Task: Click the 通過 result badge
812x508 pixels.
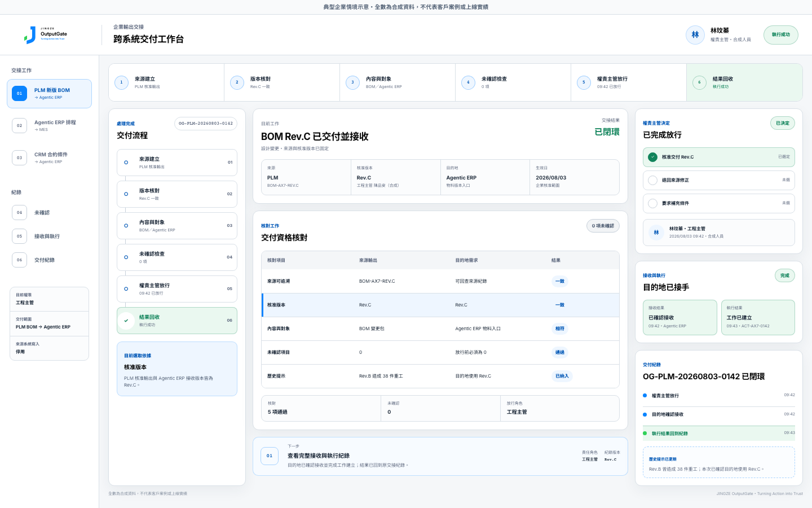Action: [560, 352]
